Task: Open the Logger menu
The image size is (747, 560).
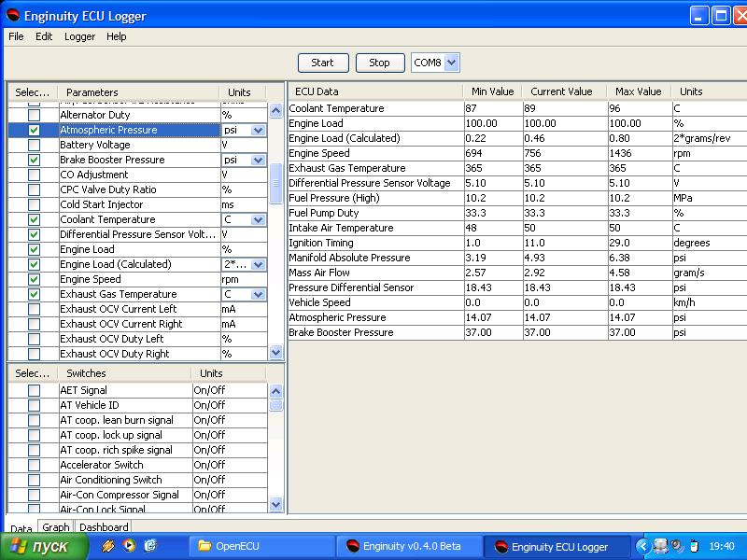Action: tap(79, 36)
